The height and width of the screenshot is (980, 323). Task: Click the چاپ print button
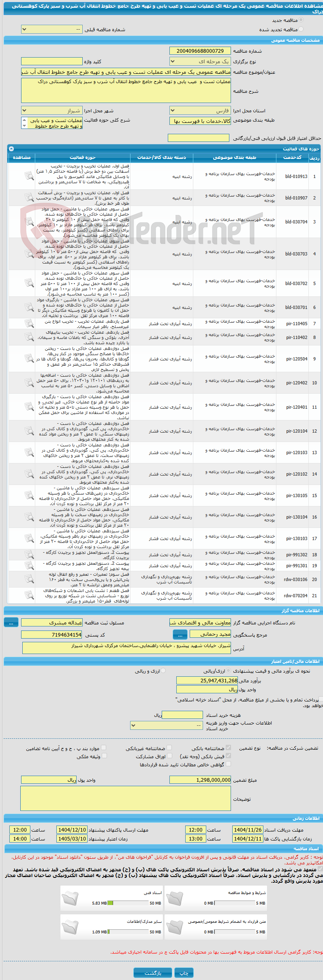coord(184,973)
